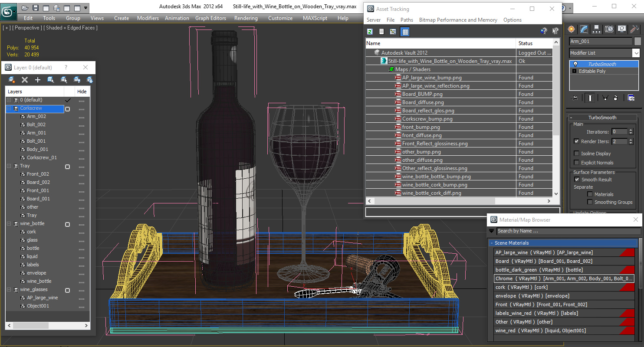This screenshot has height=347, width=644.
Task: Click the horizontal scrollbar in Asset Tracking
Action: click(x=434, y=201)
